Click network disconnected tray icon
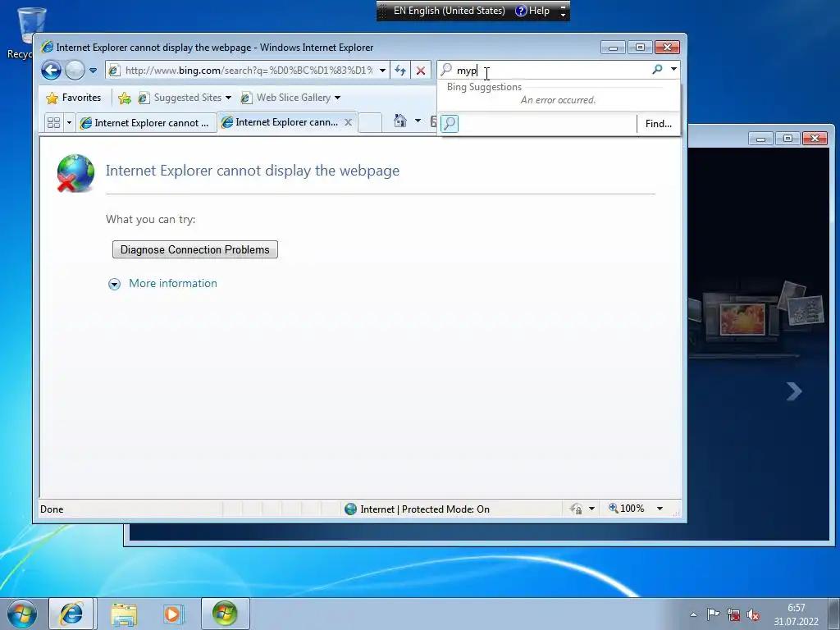This screenshot has width=840, height=630. point(733,614)
